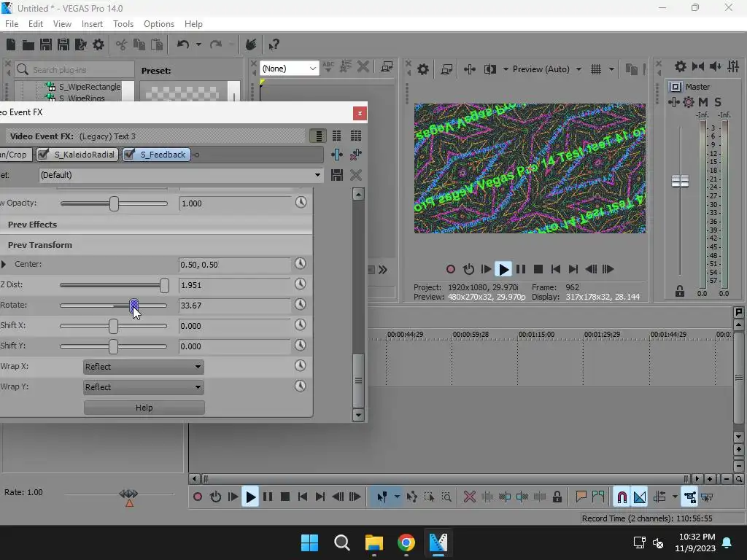Click the Rotate animate clock icon
Image resolution: width=747 pixels, height=560 pixels.
point(300,304)
